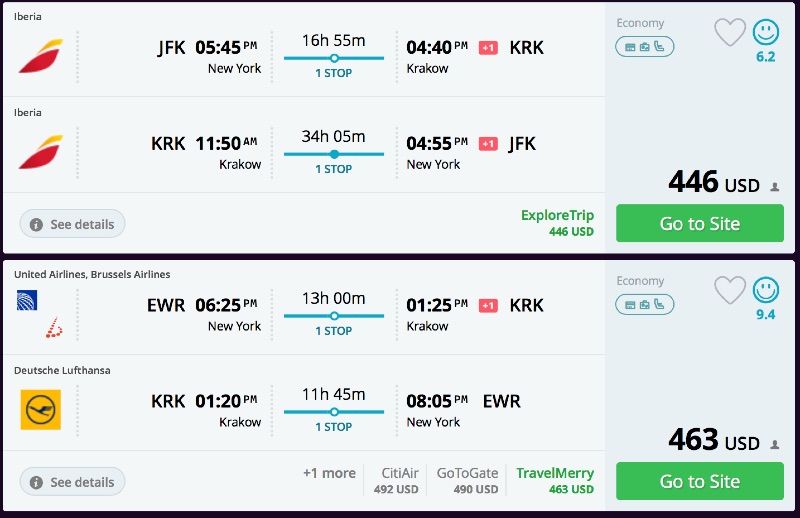Click the 9.4 rating smiley face
Screen dimensions: 800x518
coord(766,290)
